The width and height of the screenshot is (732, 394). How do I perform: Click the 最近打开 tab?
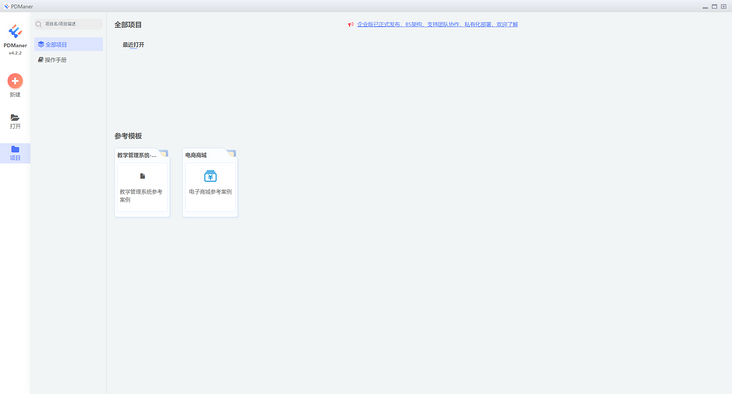tap(134, 45)
